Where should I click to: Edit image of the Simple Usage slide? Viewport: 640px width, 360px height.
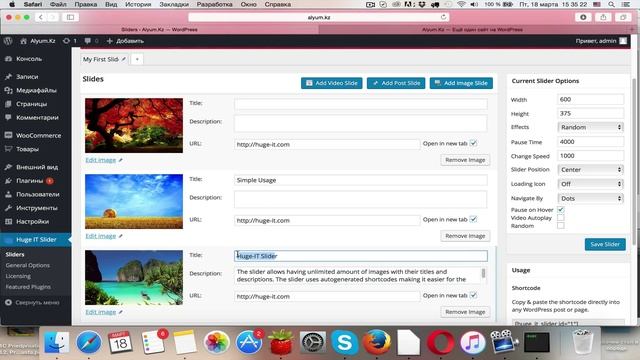(x=101, y=236)
